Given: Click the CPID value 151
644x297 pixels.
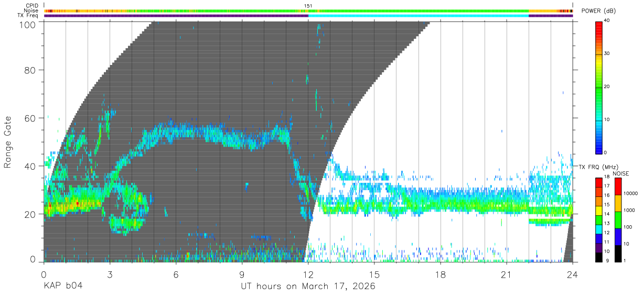Looking at the screenshot, I should (308, 6).
